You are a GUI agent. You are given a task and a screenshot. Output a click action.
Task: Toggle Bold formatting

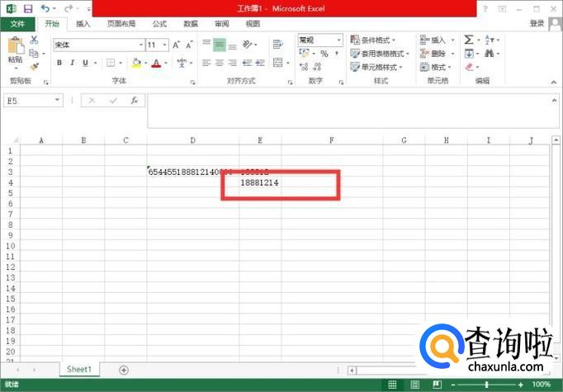[59, 63]
